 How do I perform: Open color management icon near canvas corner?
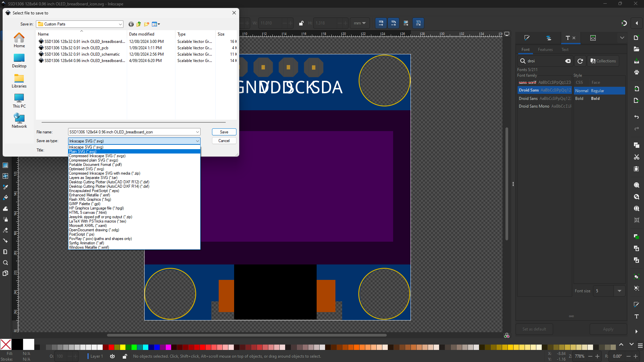[507, 336]
